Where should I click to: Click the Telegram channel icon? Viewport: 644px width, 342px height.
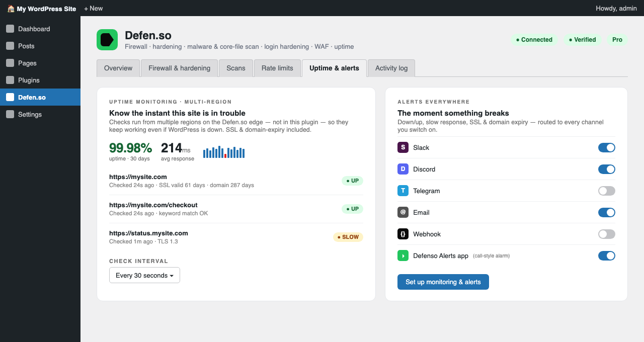click(403, 191)
